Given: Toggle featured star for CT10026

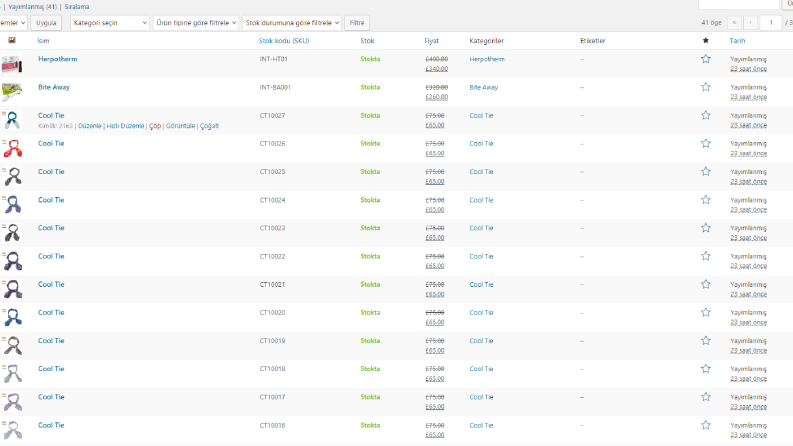Looking at the screenshot, I should tap(706, 144).
